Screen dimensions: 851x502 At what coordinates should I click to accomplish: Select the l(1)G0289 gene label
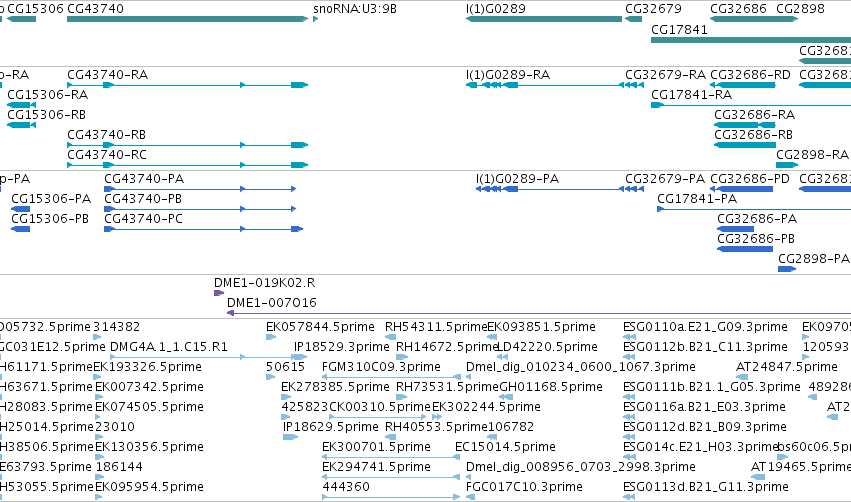496,9
